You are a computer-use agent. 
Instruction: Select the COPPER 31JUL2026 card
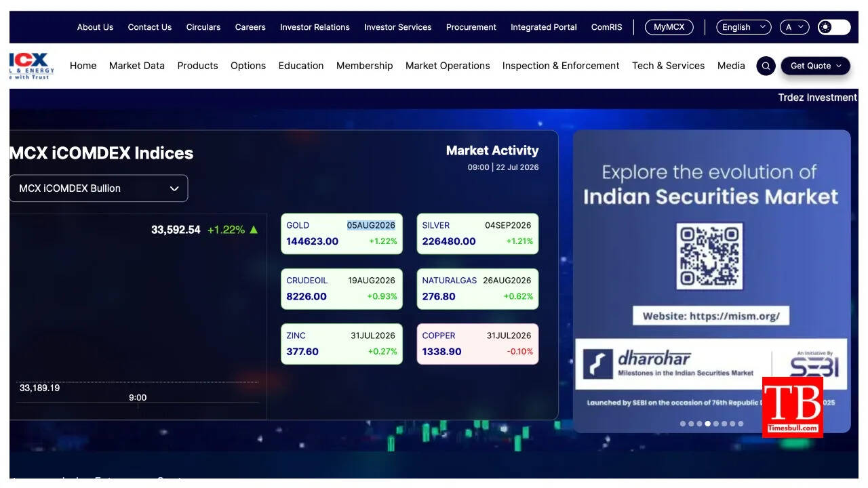point(477,344)
